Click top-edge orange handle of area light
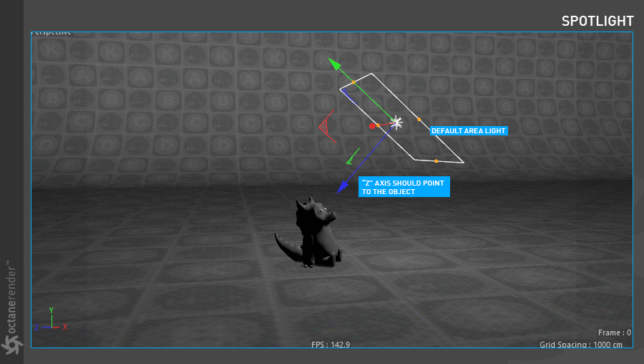The width and height of the screenshot is (644, 364). click(353, 83)
